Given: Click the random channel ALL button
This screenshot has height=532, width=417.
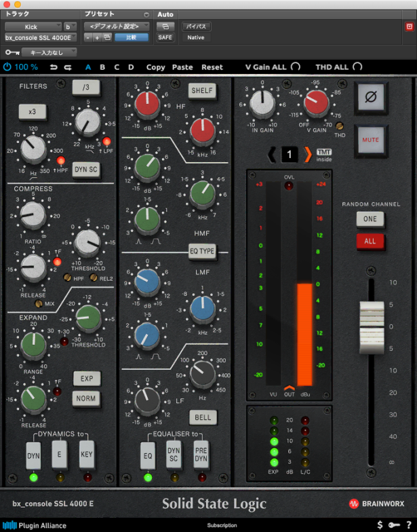Looking at the screenshot, I should pos(370,242).
